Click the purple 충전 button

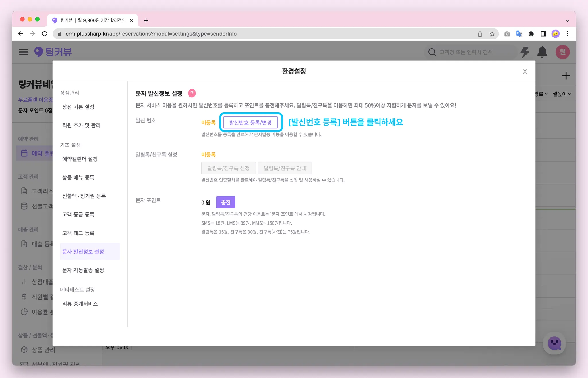(x=225, y=202)
